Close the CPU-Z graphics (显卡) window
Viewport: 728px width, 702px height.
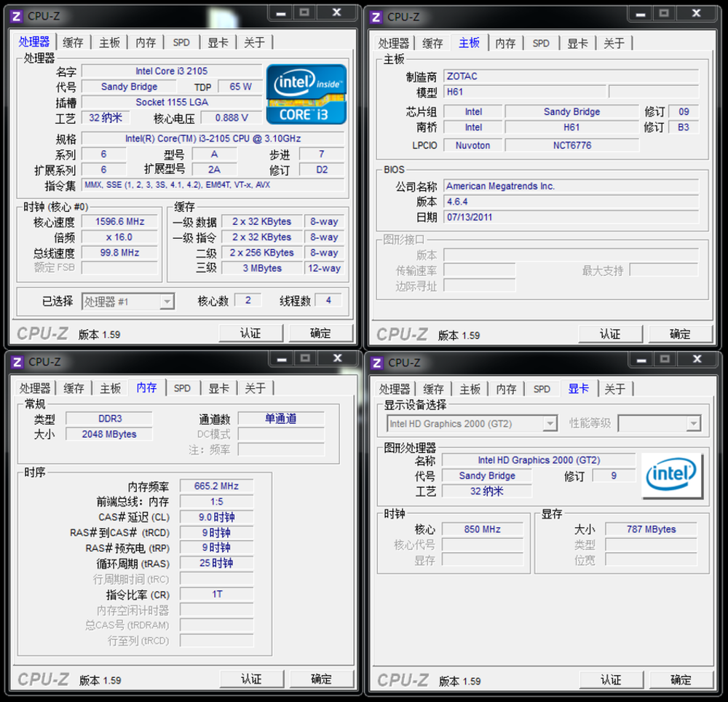[697, 359]
